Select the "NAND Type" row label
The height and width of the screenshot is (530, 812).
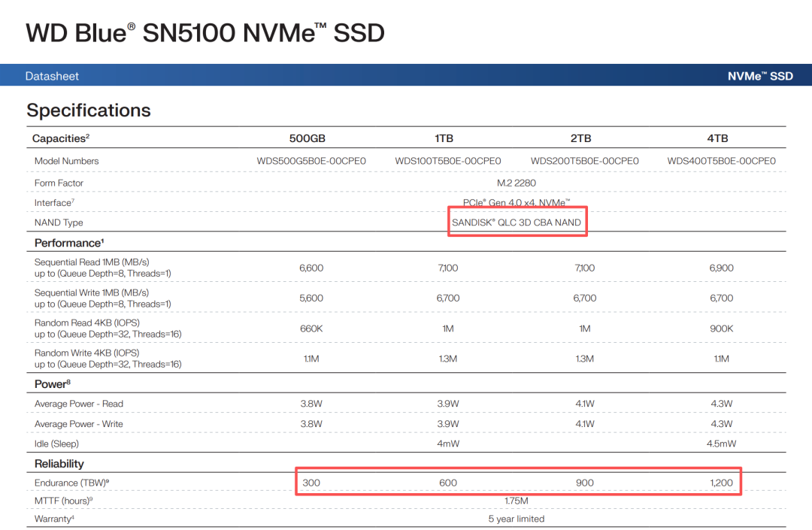click(59, 223)
